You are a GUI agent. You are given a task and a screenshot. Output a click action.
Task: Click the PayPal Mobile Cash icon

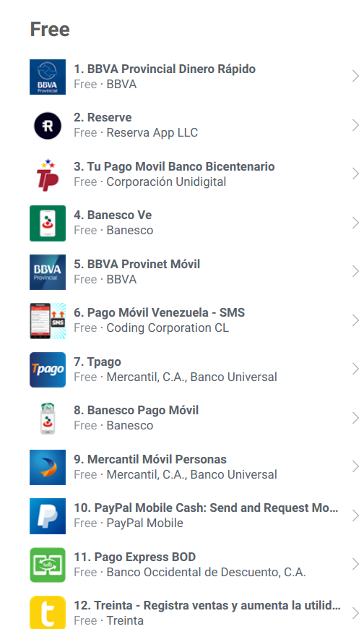(47, 516)
